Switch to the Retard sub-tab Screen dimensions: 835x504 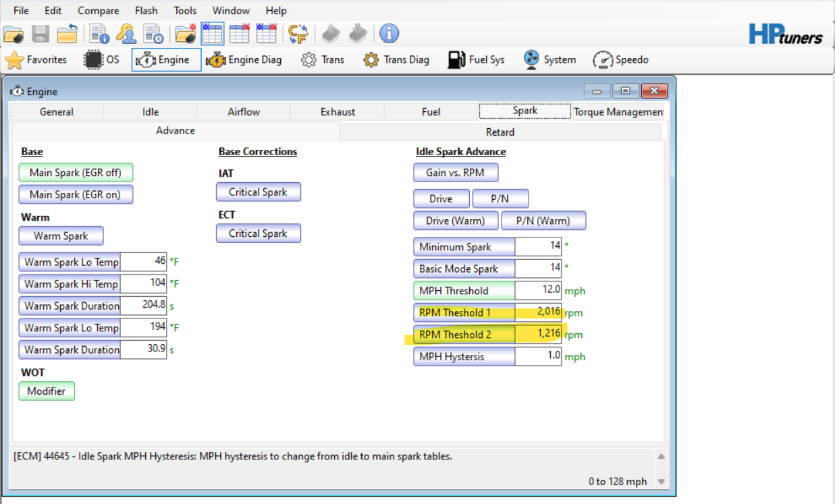tap(500, 132)
